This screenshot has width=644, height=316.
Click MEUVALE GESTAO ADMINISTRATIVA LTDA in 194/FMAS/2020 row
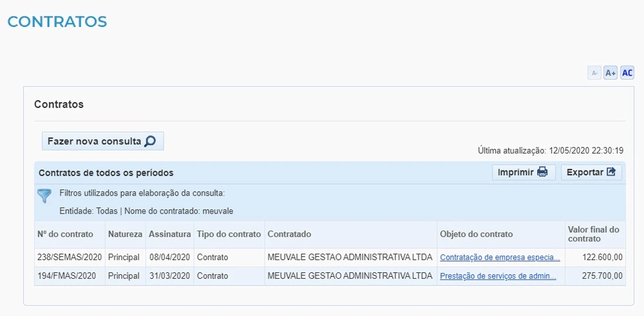[x=350, y=276]
